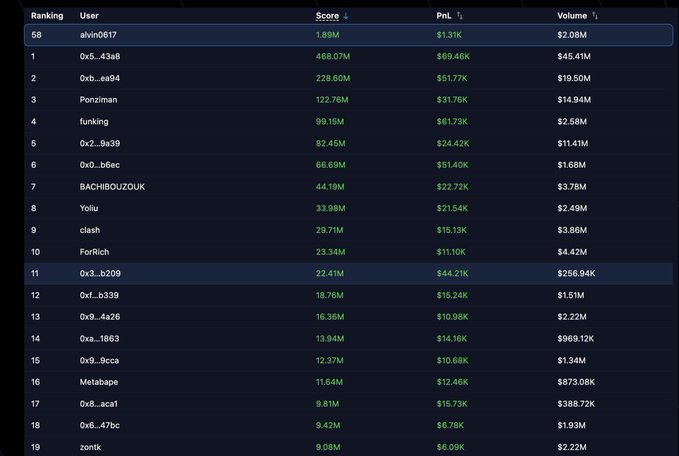Click score value 44.19M
Screen dimensions: 679x456
(x=330, y=187)
